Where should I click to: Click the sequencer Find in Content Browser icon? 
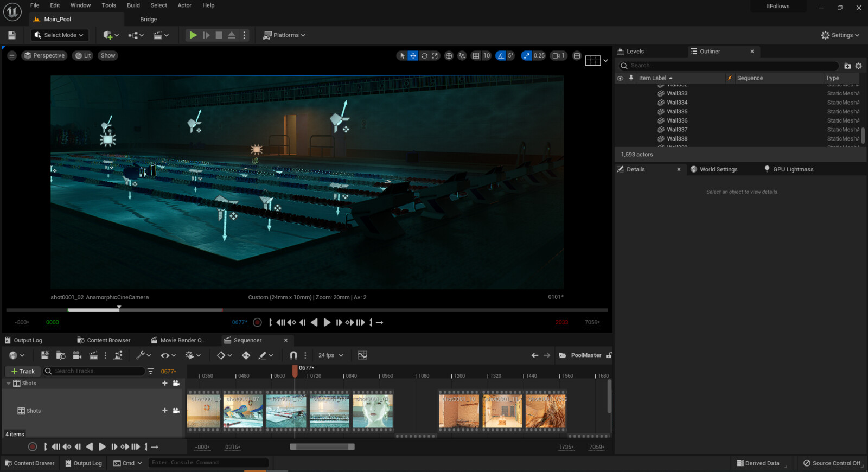tap(61, 355)
